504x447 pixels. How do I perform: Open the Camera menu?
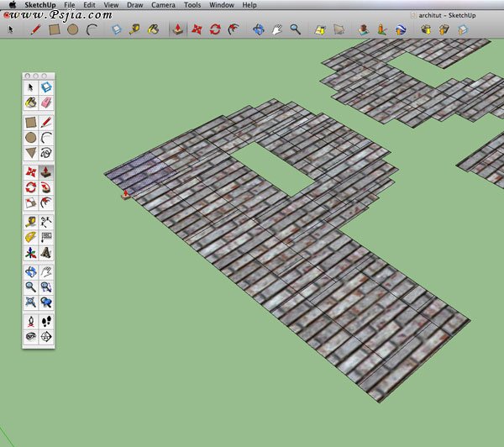(163, 5)
